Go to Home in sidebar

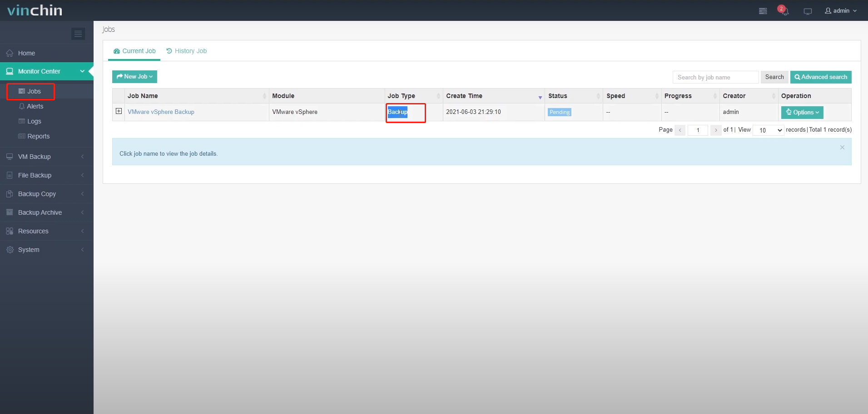[x=47, y=53]
